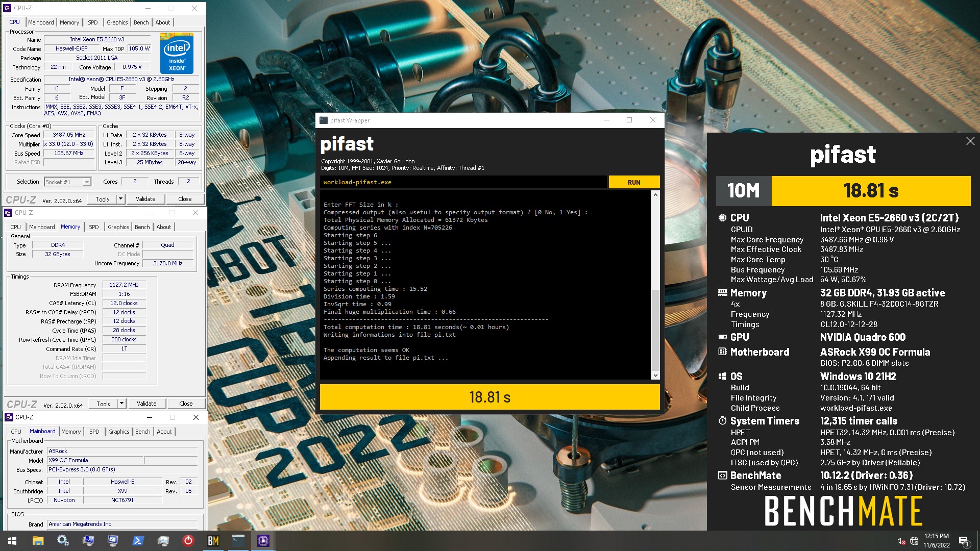Click Close button in the top CPU-Z window
The width and height of the screenshot is (980, 551).
pyautogui.click(x=185, y=199)
